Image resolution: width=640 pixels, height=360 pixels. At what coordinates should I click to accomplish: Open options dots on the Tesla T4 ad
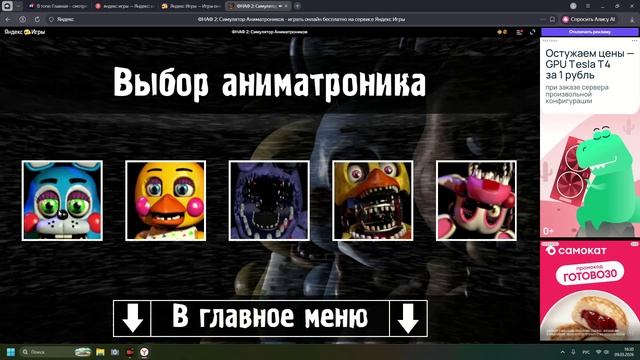(x=634, y=41)
